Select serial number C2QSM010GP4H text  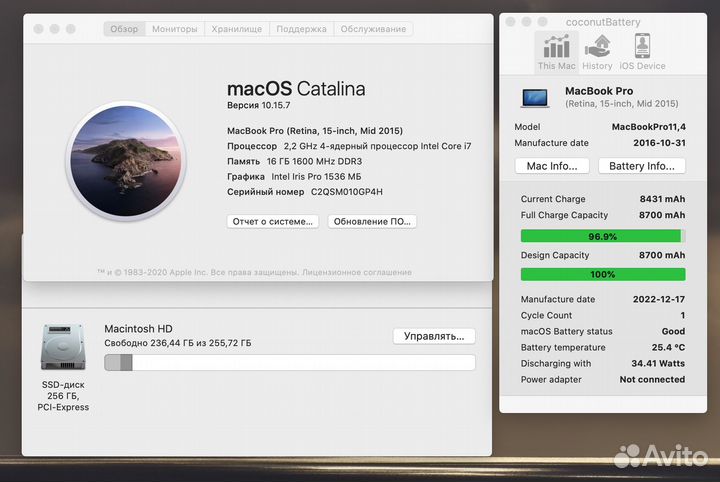(347, 192)
